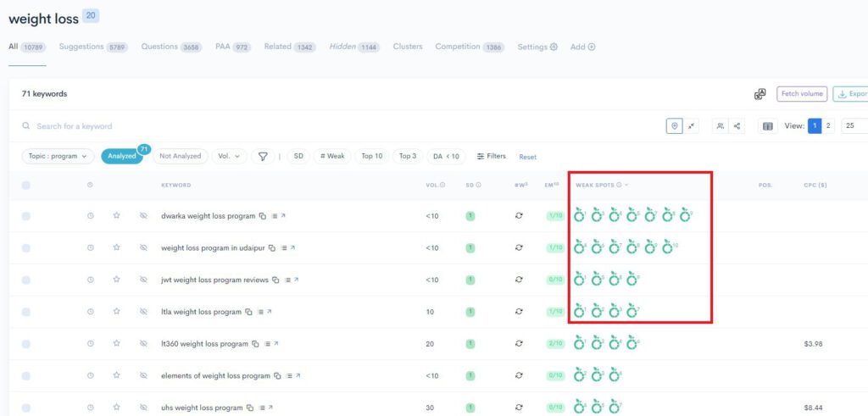Screen dimensions: 868x416
Task: Apply the DA < 10 filter
Action: click(x=446, y=157)
